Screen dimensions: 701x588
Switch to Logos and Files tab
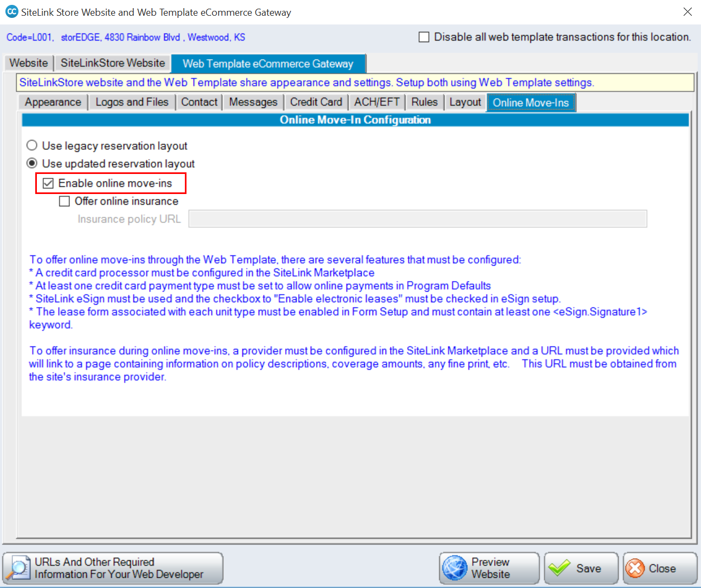[132, 102]
